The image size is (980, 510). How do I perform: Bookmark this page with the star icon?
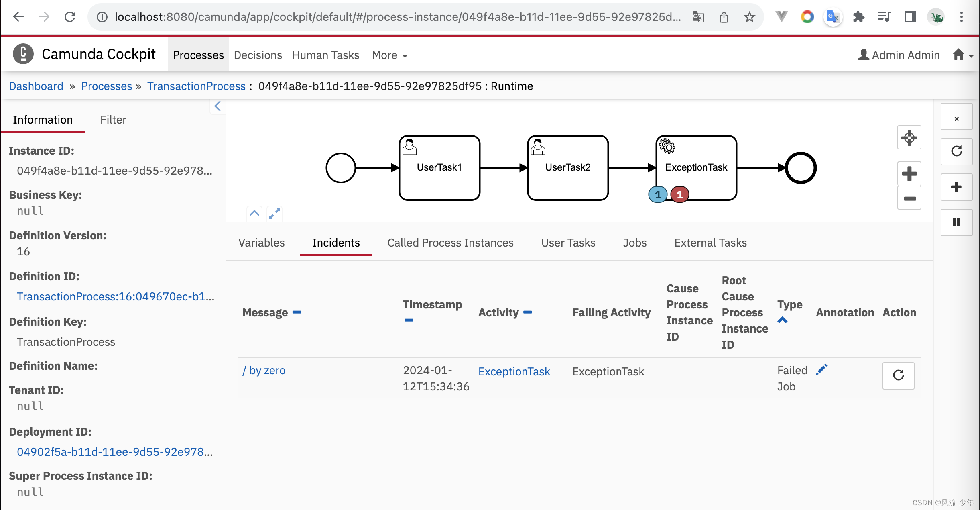(749, 17)
